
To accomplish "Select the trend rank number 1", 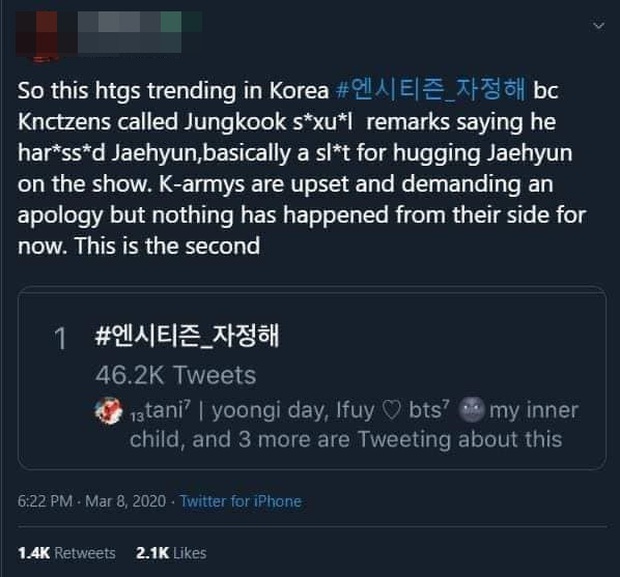I will [61, 340].
